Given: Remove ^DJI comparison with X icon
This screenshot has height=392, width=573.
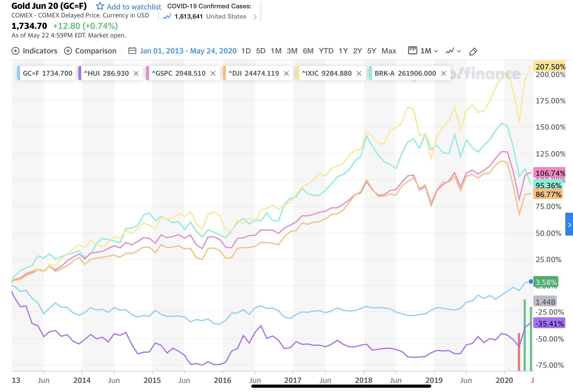Looking at the screenshot, I should pyautogui.click(x=286, y=73).
